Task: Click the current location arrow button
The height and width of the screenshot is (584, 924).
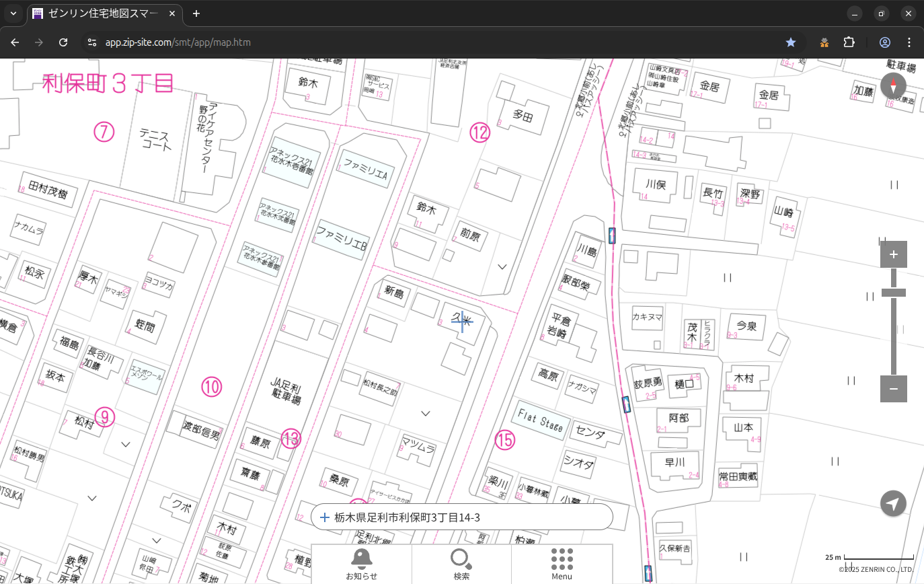Action: click(x=893, y=503)
